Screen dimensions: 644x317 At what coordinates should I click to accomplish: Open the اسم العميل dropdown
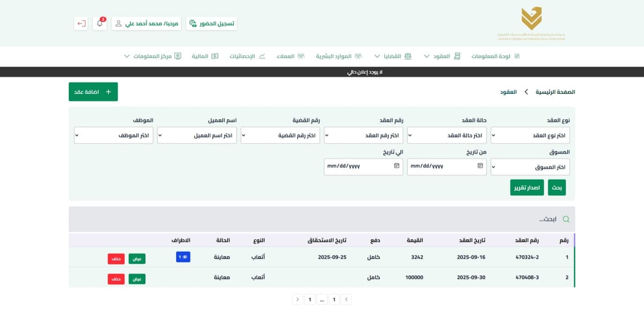[x=197, y=135]
